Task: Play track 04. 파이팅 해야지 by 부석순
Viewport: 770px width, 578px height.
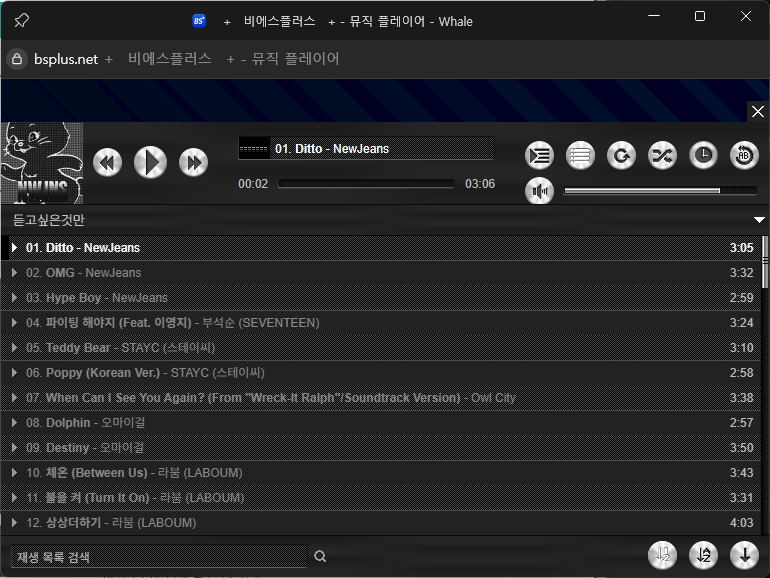Action: tap(381, 323)
